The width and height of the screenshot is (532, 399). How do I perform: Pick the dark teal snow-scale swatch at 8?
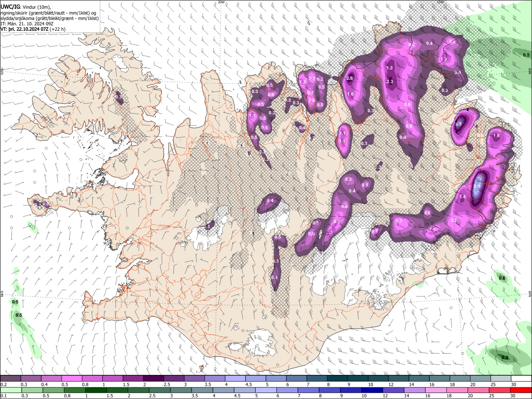coord(337,379)
